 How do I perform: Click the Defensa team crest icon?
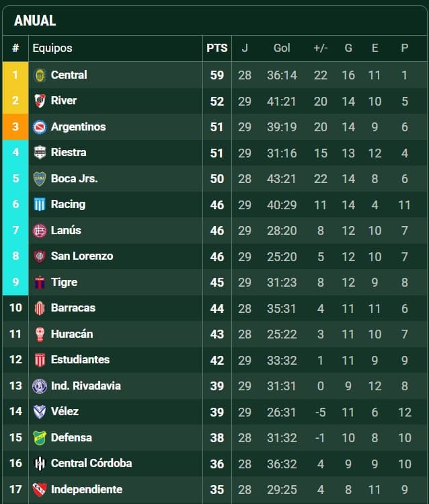[40, 437]
